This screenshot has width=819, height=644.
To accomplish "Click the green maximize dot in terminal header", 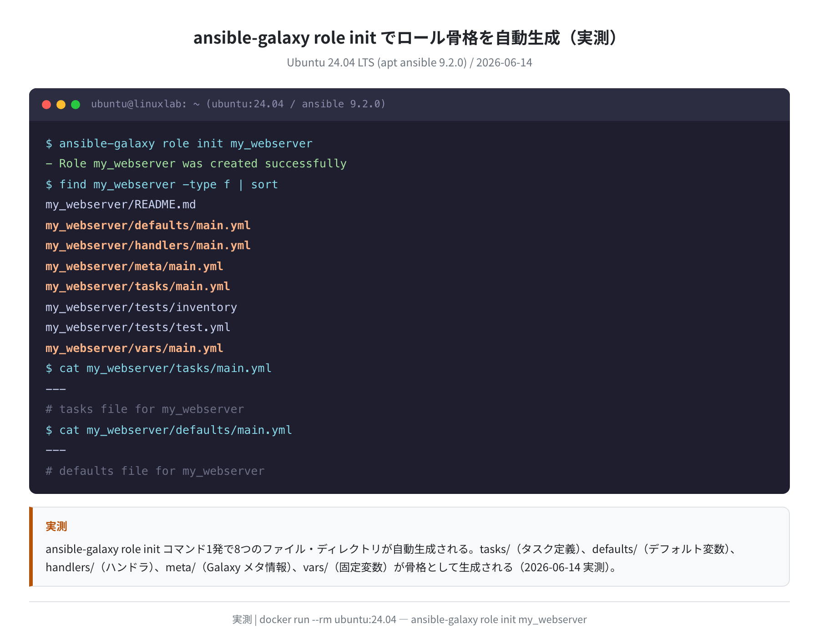I will pos(76,105).
